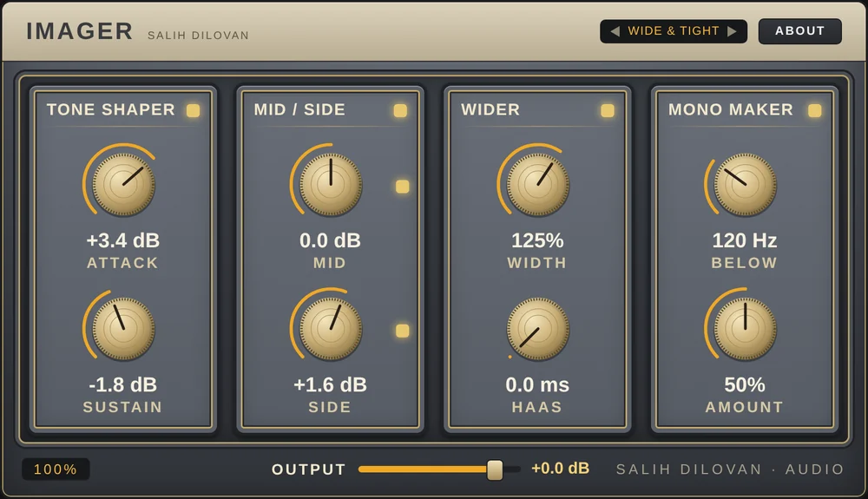Click the BELOW frequency knob
Image resolution: width=868 pixels, height=499 pixels.
[745, 185]
